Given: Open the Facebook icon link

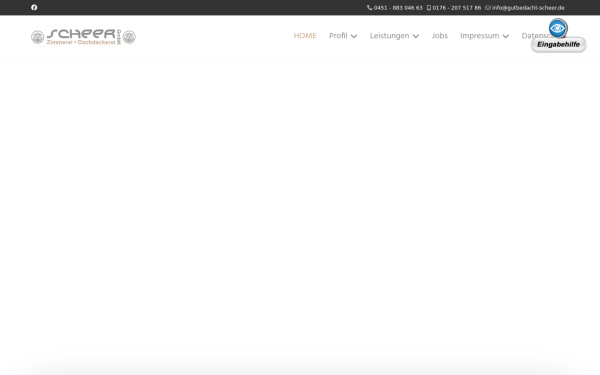Looking at the screenshot, I should pyautogui.click(x=34, y=7).
